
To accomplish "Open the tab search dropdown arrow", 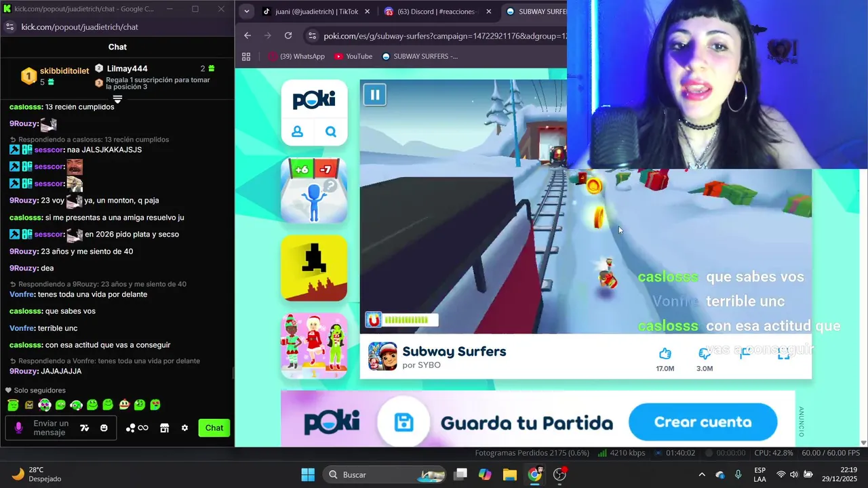I will tap(246, 12).
